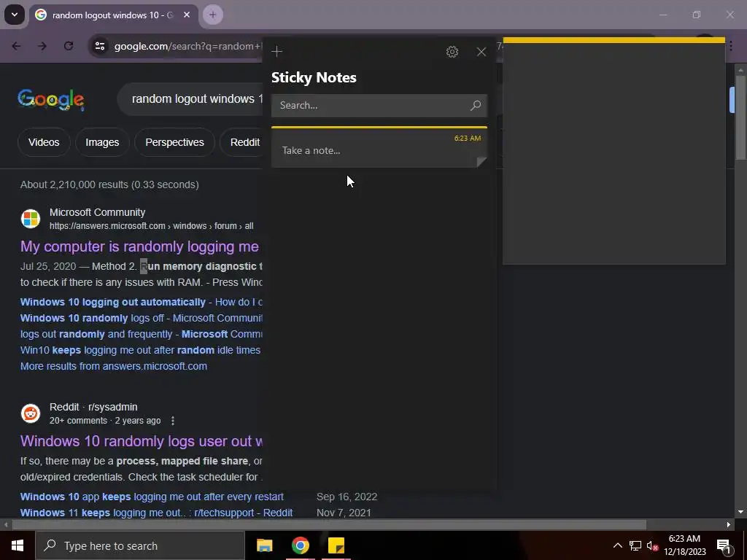Click the magnifier icon in Sticky Notes search
The width and height of the screenshot is (747, 560).
(475, 105)
